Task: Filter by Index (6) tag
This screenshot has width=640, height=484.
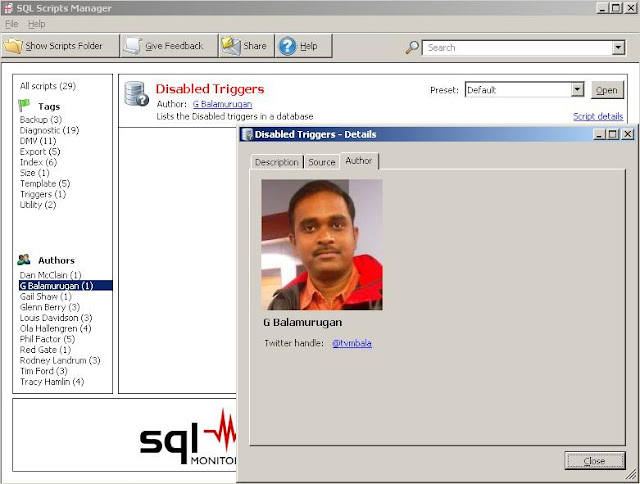Action: coord(38,162)
